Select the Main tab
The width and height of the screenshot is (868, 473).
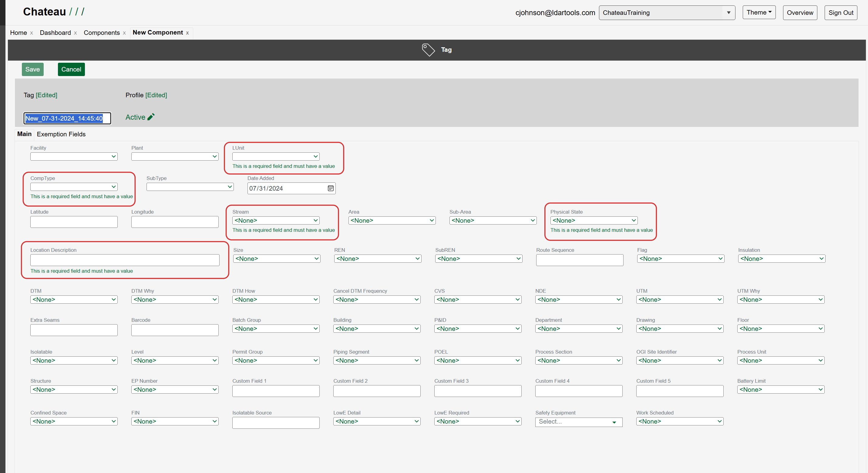[24, 134]
